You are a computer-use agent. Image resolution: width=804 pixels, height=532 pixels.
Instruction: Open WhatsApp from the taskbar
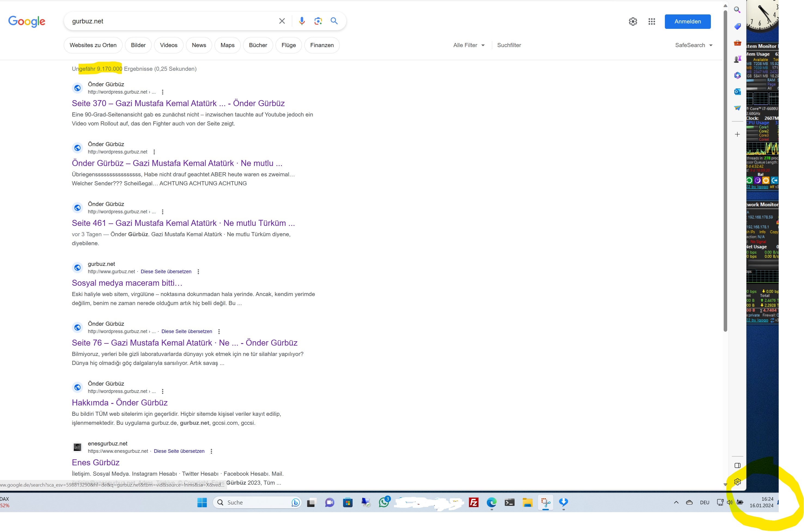[384, 502]
